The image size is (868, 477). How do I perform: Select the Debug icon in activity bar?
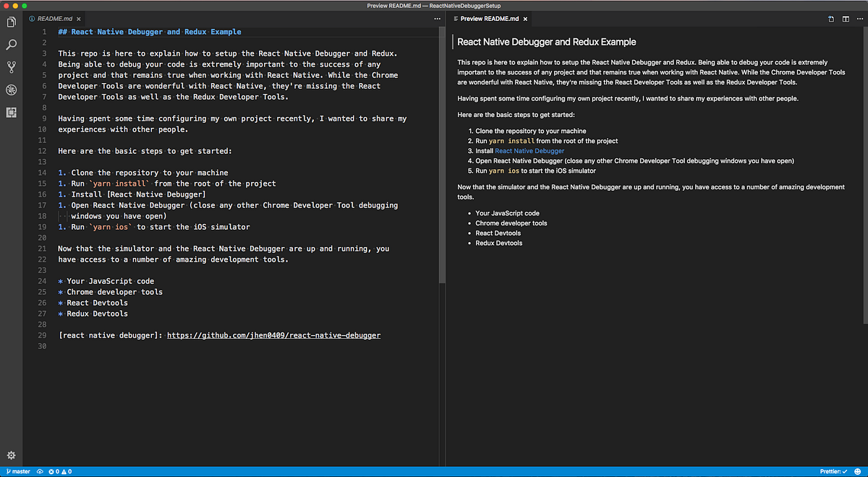coord(10,90)
